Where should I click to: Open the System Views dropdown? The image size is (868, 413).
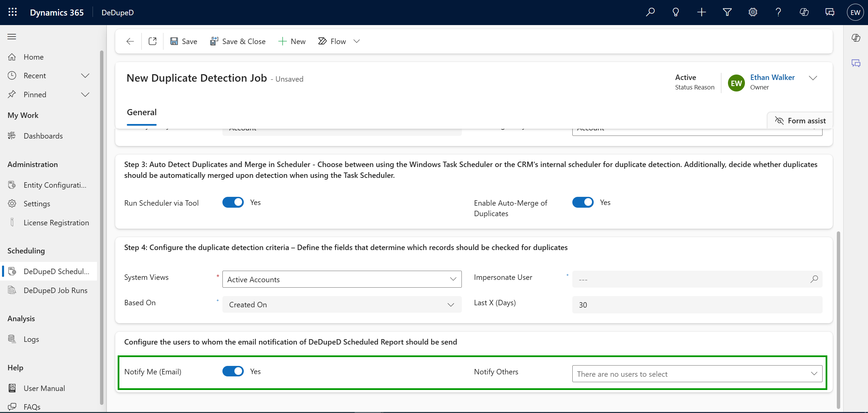(342, 279)
